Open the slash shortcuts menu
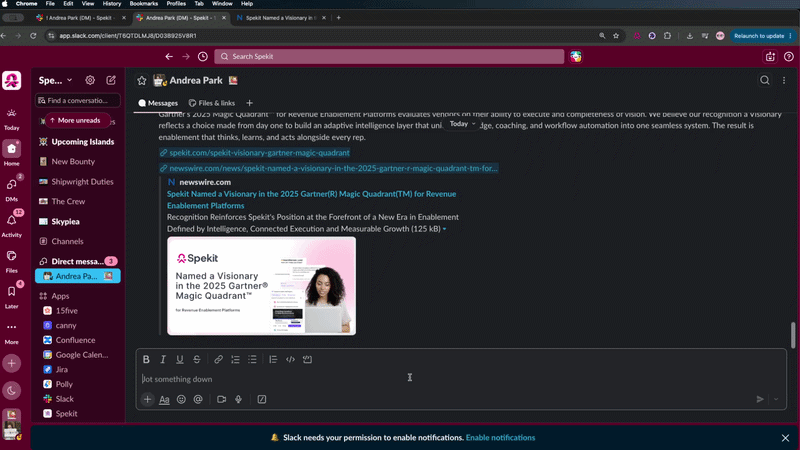The image size is (800, 450). 262,399
